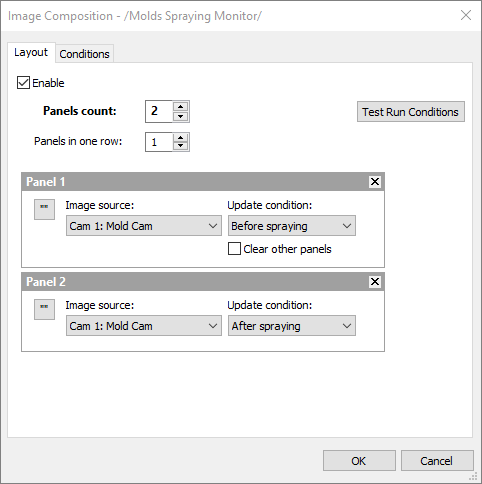Viewport: 482px width, 484px height.
Task: Open Panel 2 Image source dropdown
Action: click(144, 326)
